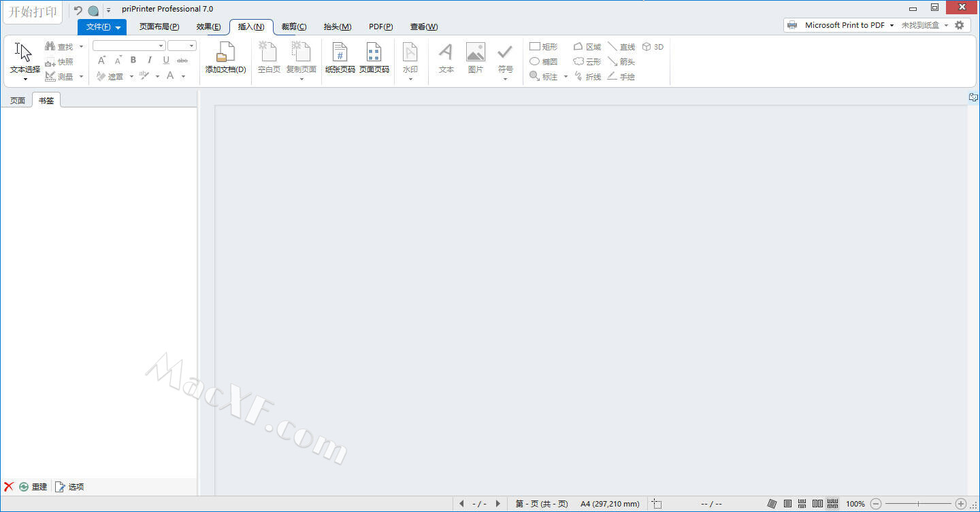The width and height of the screenshot is (980, 512).
Task: Delete bookmark with red X icon
Action: 9,487
